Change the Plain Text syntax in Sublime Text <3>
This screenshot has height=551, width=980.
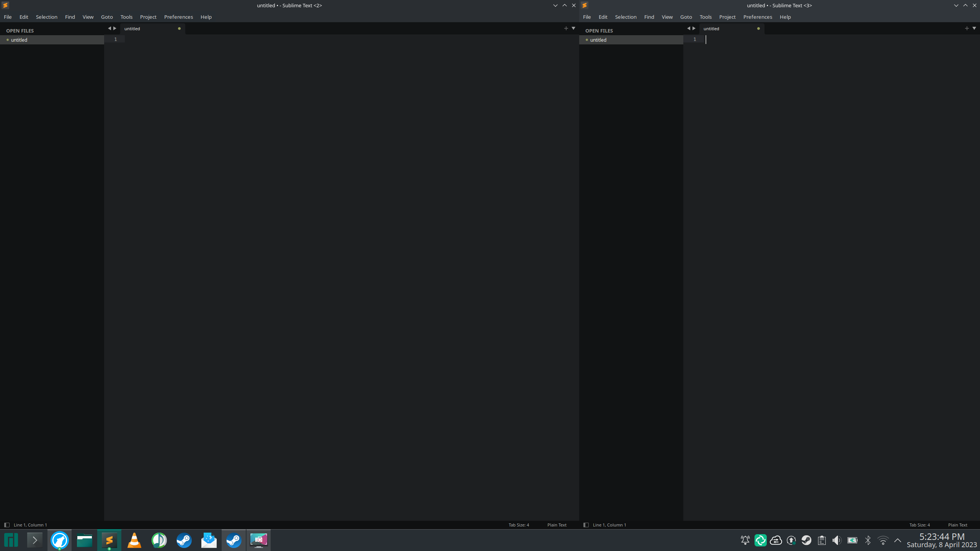tap(957, 525)
